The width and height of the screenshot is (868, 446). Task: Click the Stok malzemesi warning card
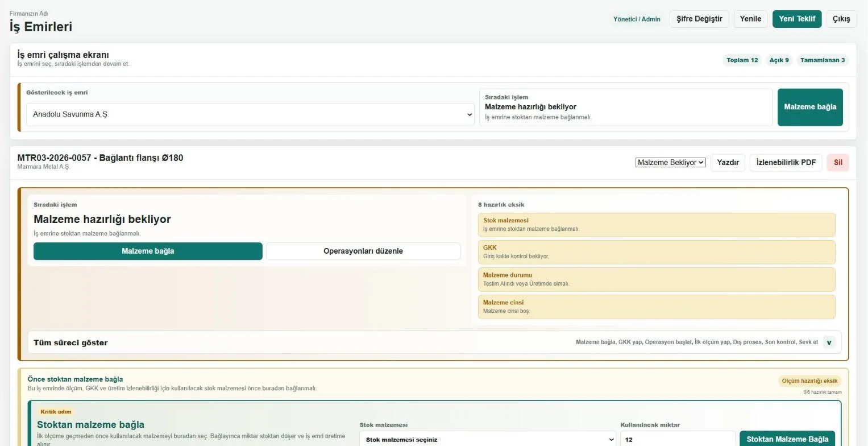click(x=657, y=225)
